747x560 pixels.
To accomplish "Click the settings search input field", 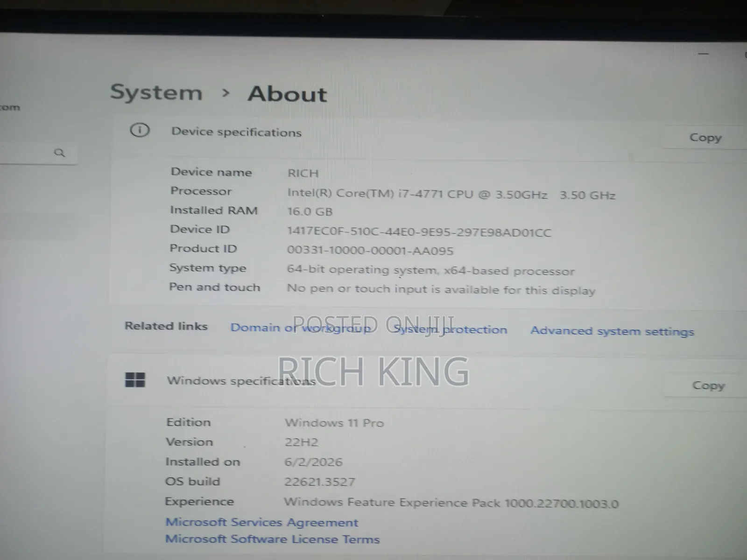I will 37,153.
